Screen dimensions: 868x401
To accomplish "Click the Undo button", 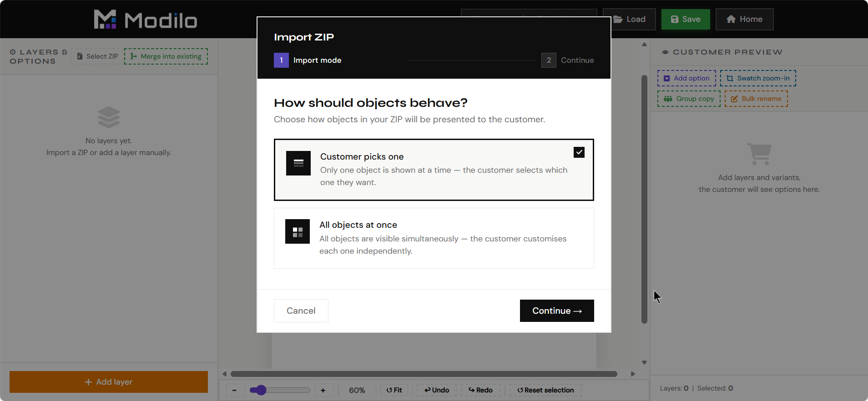I will 437,390.
